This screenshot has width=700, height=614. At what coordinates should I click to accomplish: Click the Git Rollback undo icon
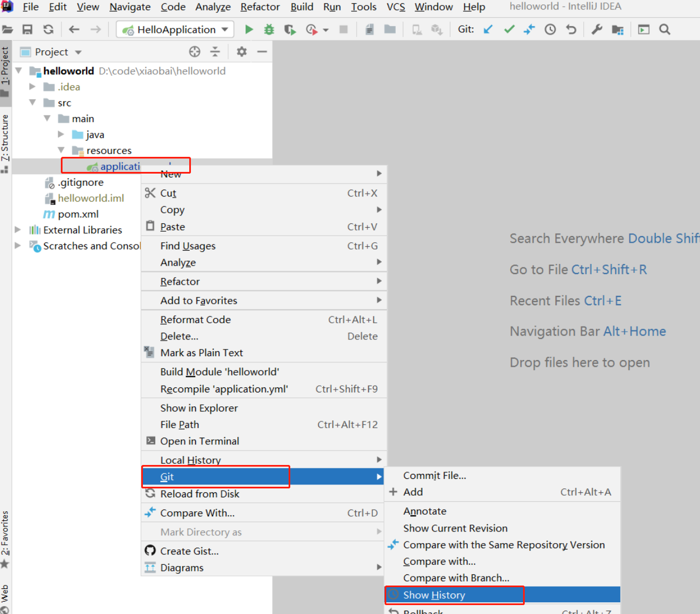click(x=571, y=30)
